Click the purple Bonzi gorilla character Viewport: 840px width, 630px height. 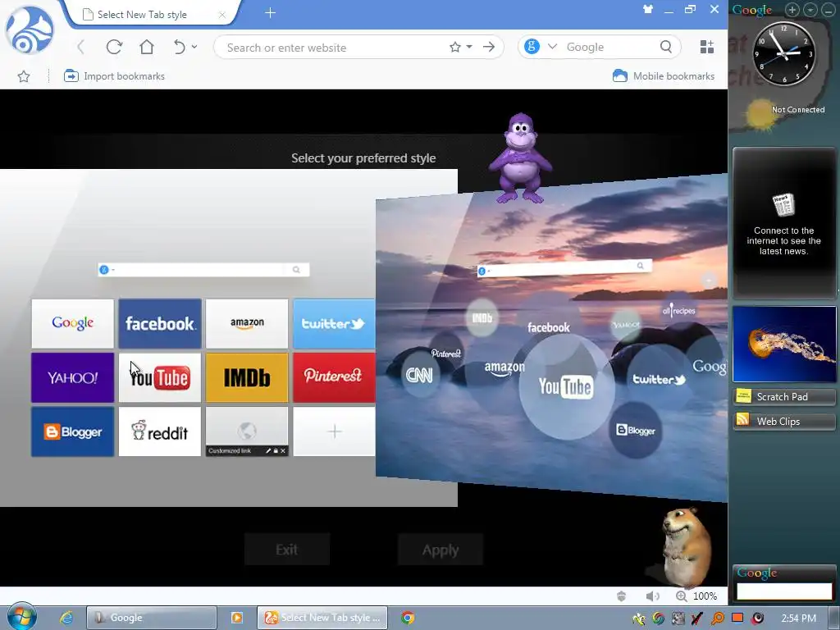pyautogui.click(x=519, y=158)
